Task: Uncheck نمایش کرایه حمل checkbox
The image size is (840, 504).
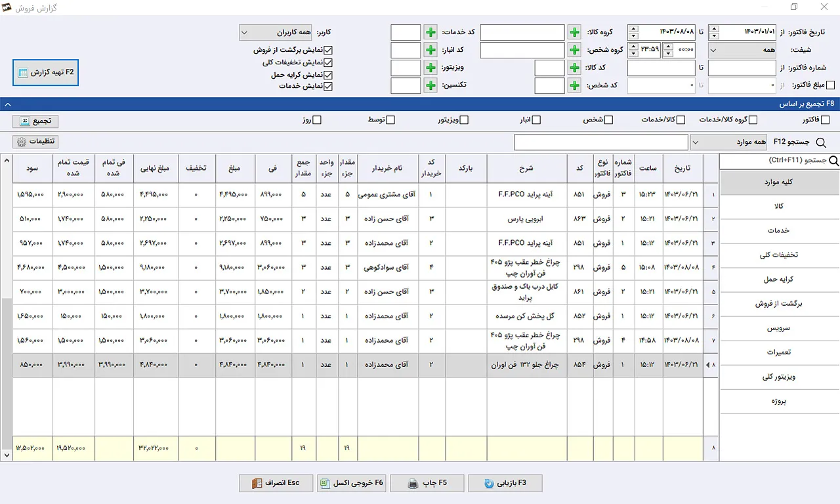Action: [x=329, y=75]
